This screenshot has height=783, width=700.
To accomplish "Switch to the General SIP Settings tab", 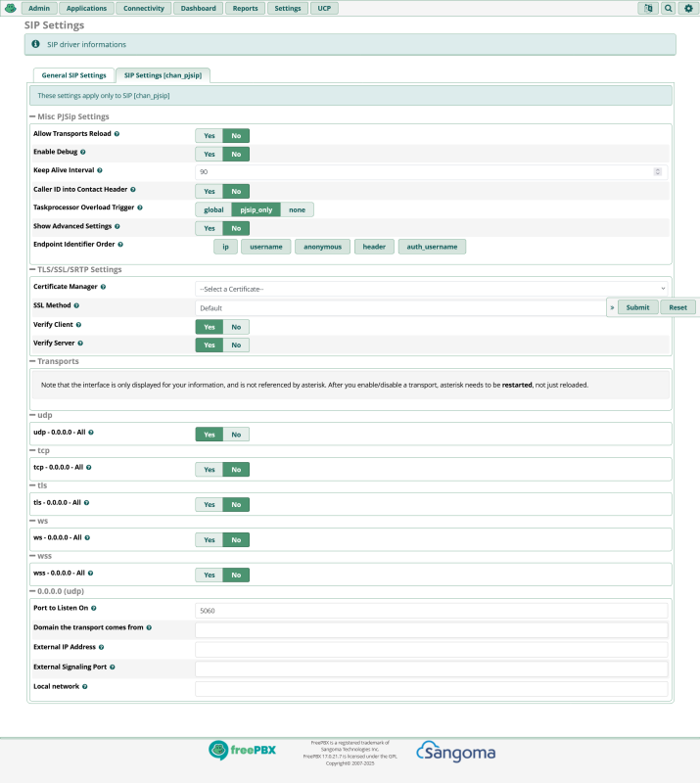I will (72, 74).
